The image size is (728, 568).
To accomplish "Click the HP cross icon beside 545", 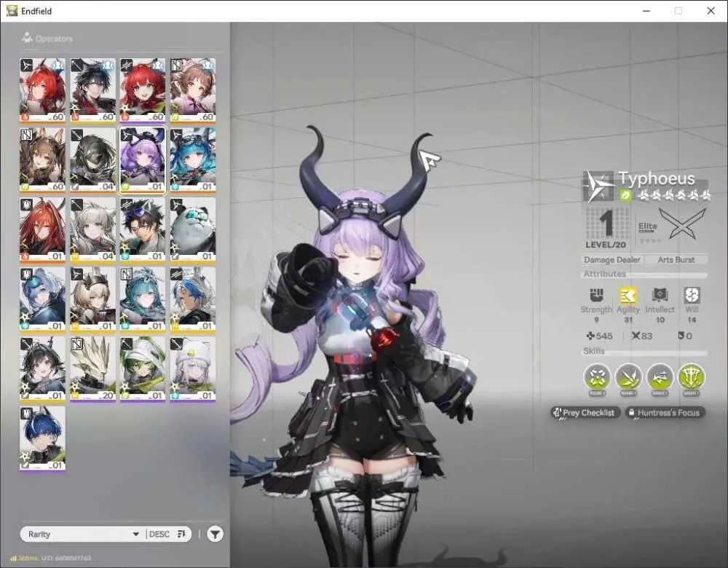I will click(590, 335).
